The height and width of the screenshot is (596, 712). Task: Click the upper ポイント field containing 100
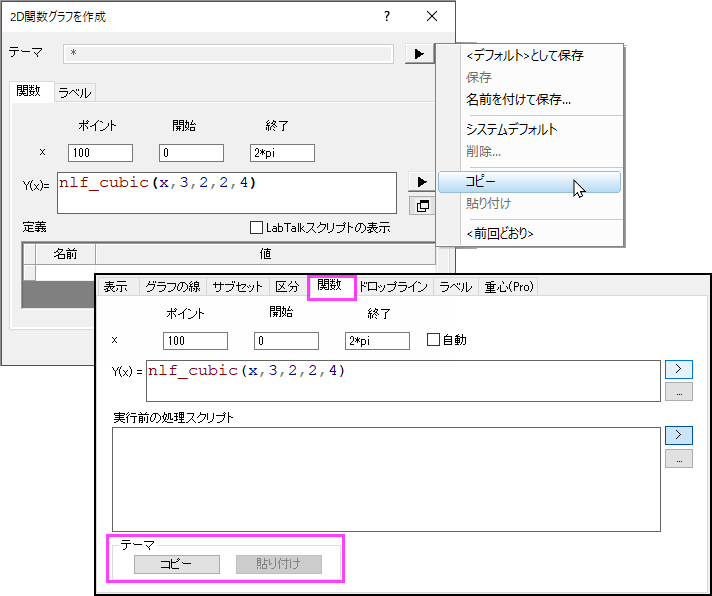click(100, 153)
